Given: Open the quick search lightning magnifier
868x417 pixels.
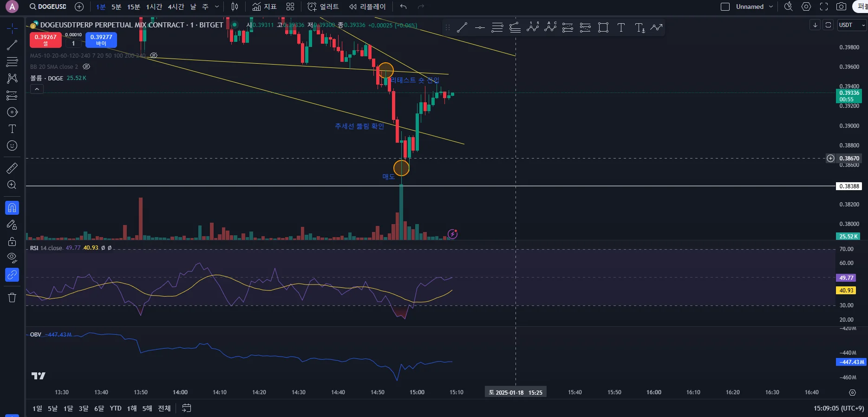Looking at the screenshot, I should pos(789,7).
